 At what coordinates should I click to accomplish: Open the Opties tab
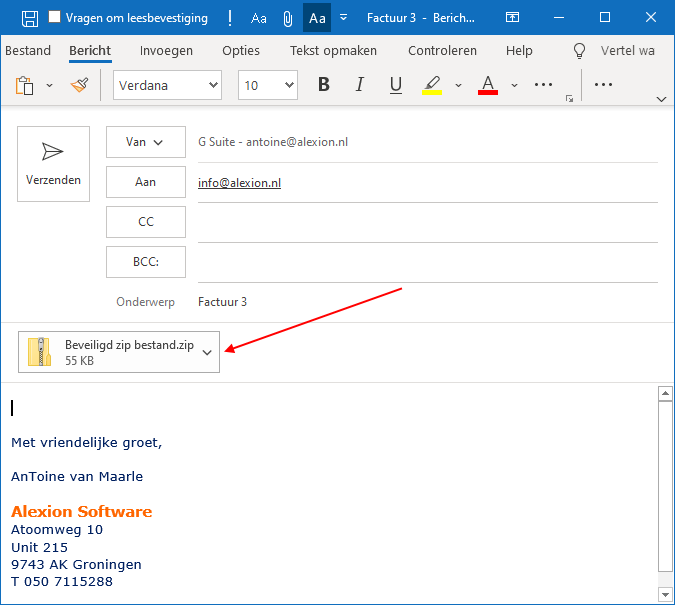coord(241,51)
